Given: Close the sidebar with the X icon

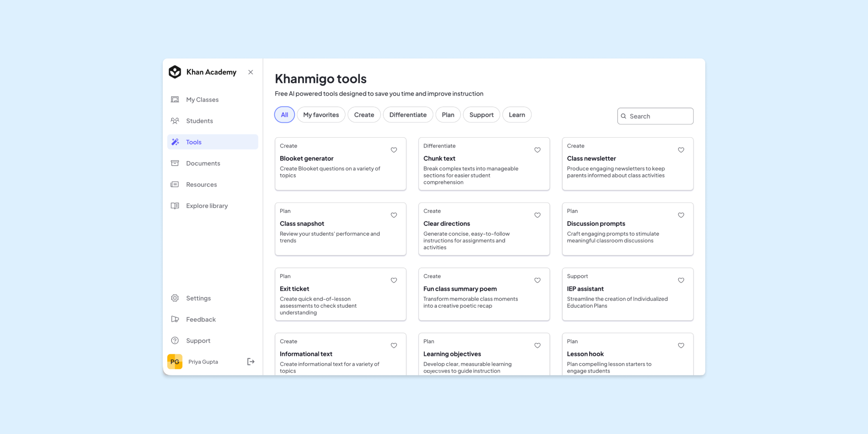Looking at the screenshot, I should (250, 72).
